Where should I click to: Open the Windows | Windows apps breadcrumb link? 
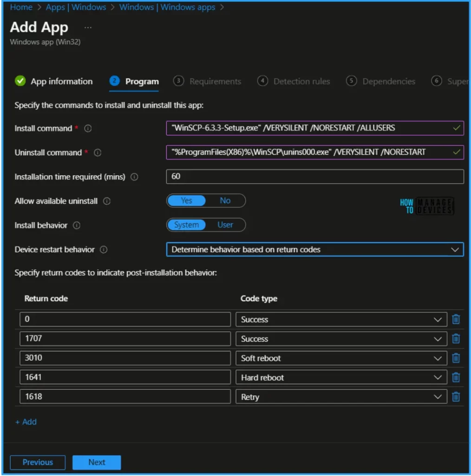[x=167, y=7]
